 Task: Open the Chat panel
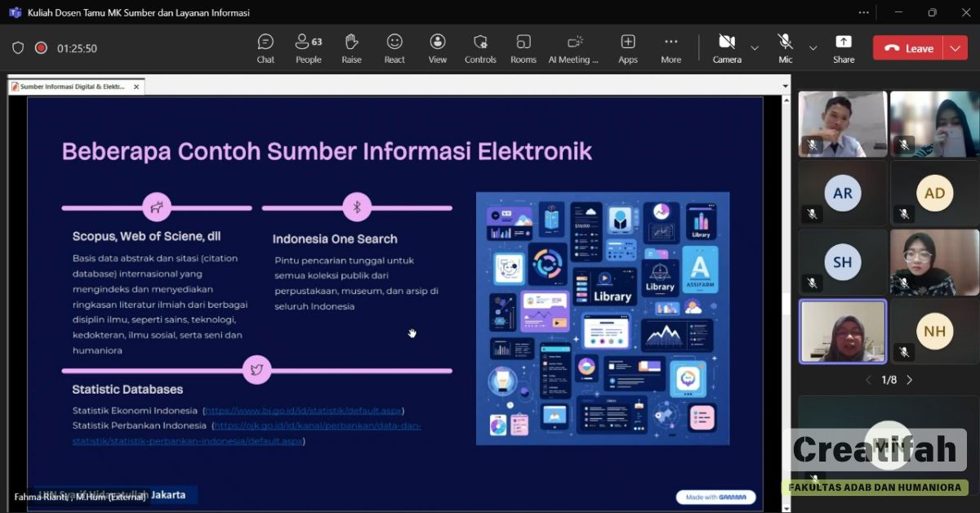265,48
